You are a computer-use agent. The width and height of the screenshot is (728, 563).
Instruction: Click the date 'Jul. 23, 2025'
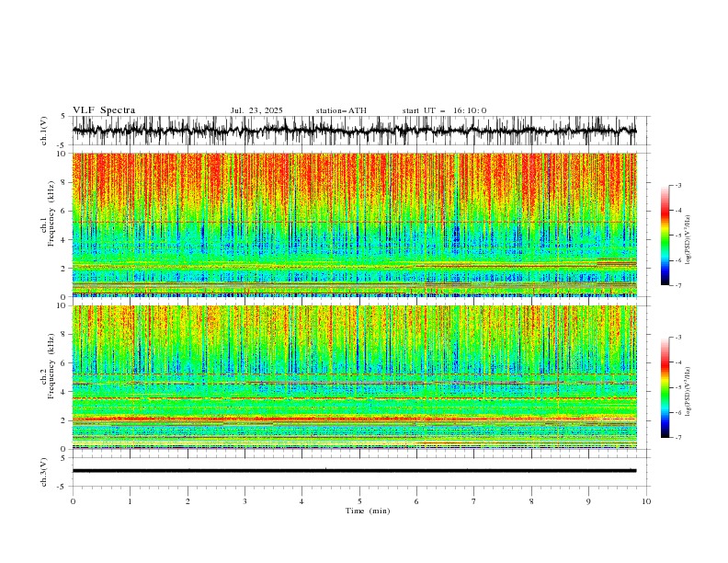256,110
